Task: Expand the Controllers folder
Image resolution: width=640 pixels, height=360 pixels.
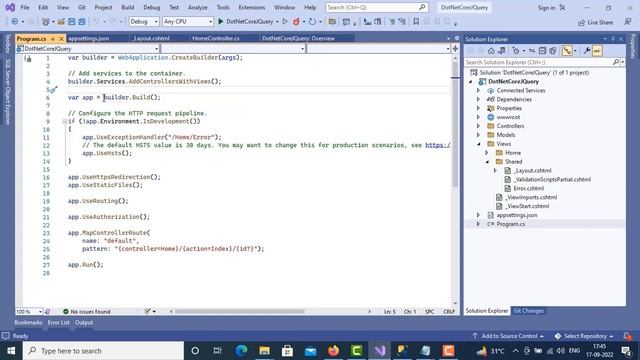Action: coord(478,126)
